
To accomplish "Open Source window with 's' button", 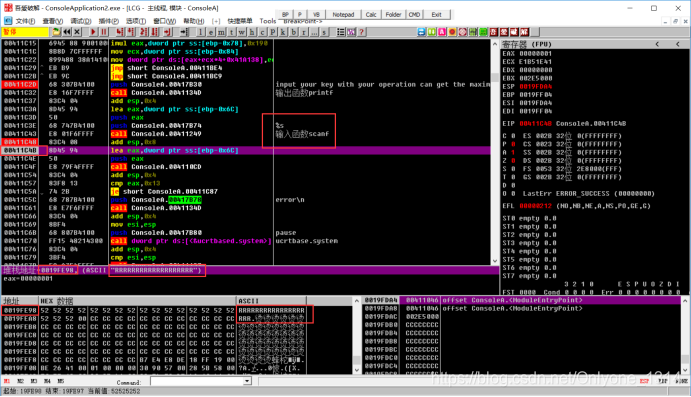I will (324, 32).
